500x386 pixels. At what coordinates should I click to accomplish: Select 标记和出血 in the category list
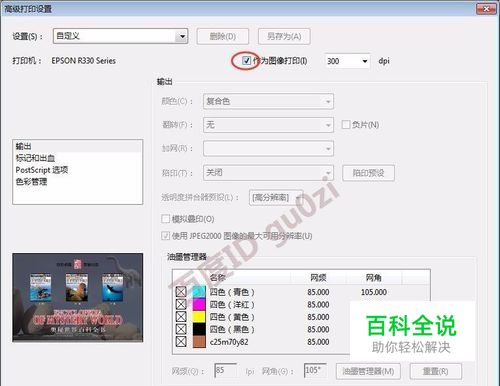pyautogui.click(x=77, y=158)
